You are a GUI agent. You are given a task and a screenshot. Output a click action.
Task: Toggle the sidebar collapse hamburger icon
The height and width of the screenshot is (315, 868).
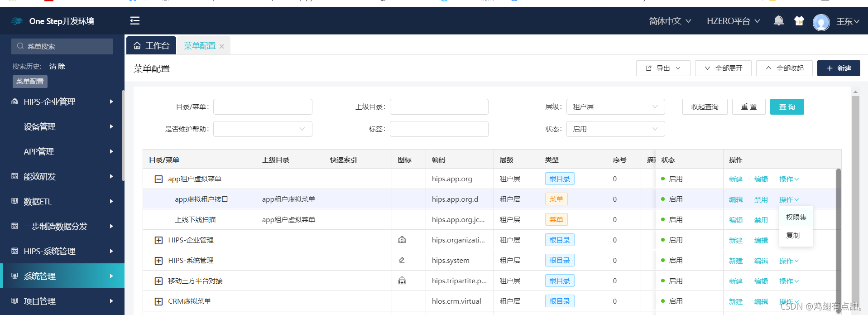(x=135, y=20)
